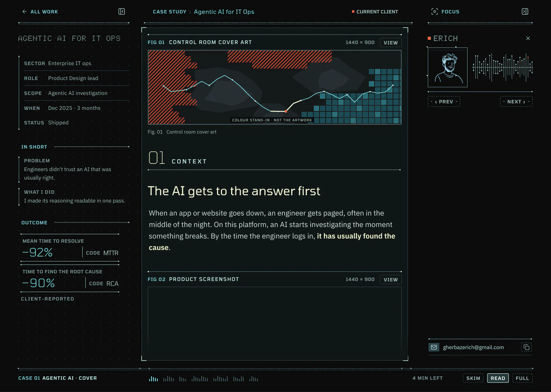Go back via the ALL WORK arrow
This screenshot has width=551, height=392.
pyautogui.click(x=40, y=12)
